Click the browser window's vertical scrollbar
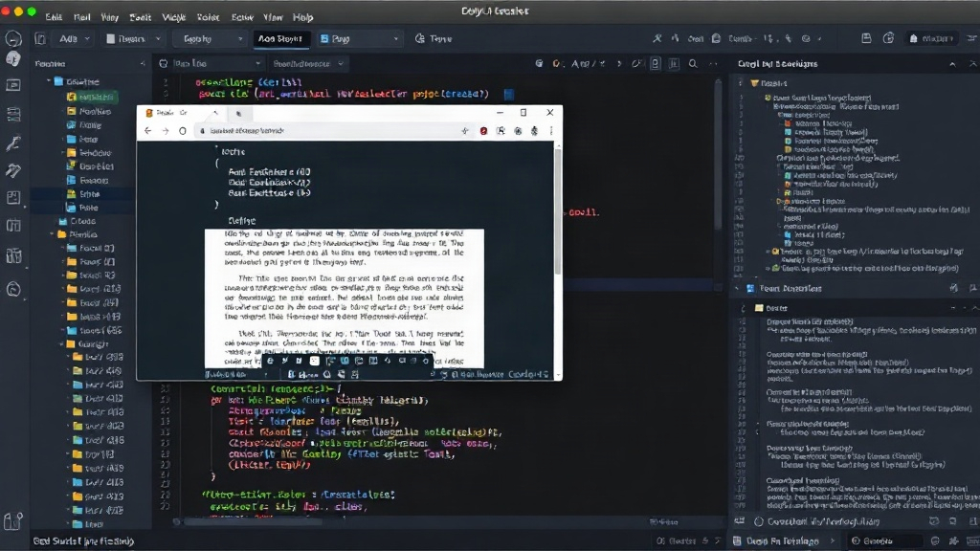980x551 pixels. 558,209
